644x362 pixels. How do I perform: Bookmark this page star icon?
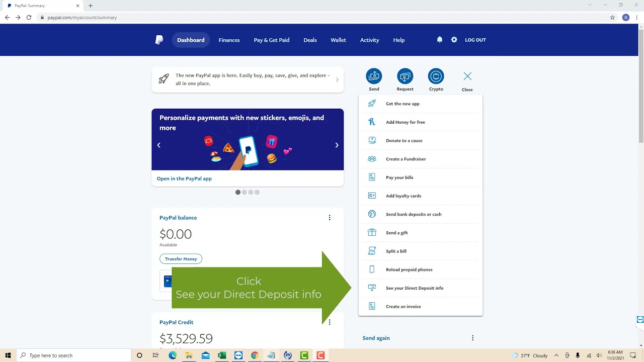(x=612, y=17)
